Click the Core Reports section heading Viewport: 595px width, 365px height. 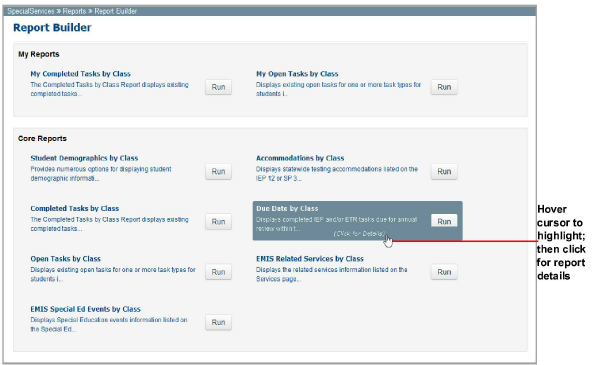tap(42, 139)
